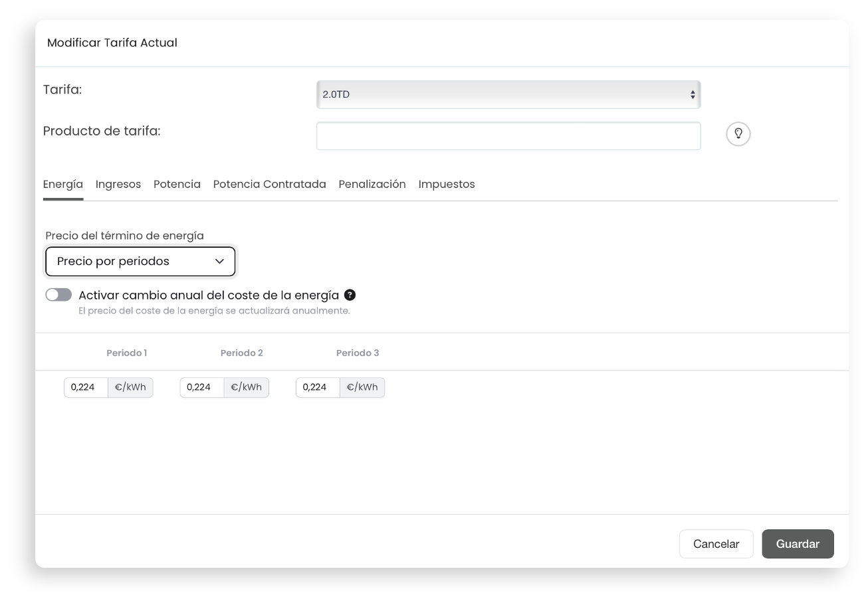Open the Impuestos tab
Viewport: 868px width, 603px height.
click(x=447, y=184)
